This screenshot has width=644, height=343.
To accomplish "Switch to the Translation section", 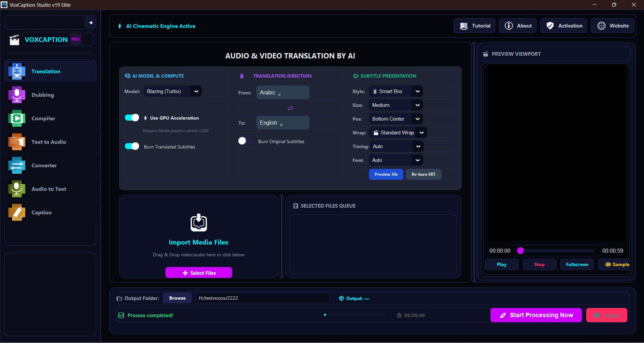I will point(50,71).
